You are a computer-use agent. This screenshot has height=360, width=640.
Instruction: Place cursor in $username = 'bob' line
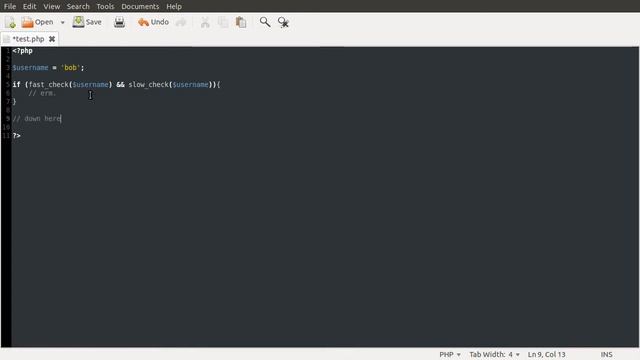48,68
